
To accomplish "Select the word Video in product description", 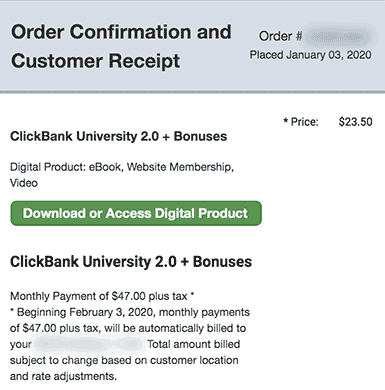I will pyautogui.click(x=24, y=183).
